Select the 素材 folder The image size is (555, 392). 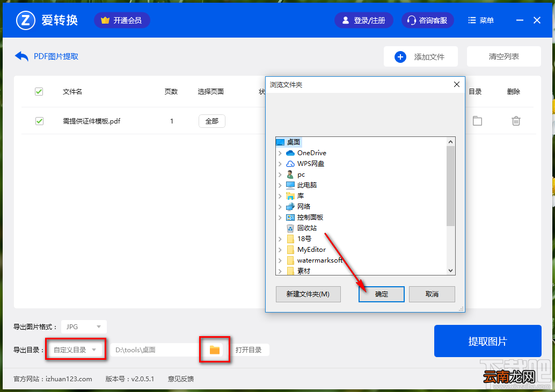pyautogui.click(x=304, y=271)
